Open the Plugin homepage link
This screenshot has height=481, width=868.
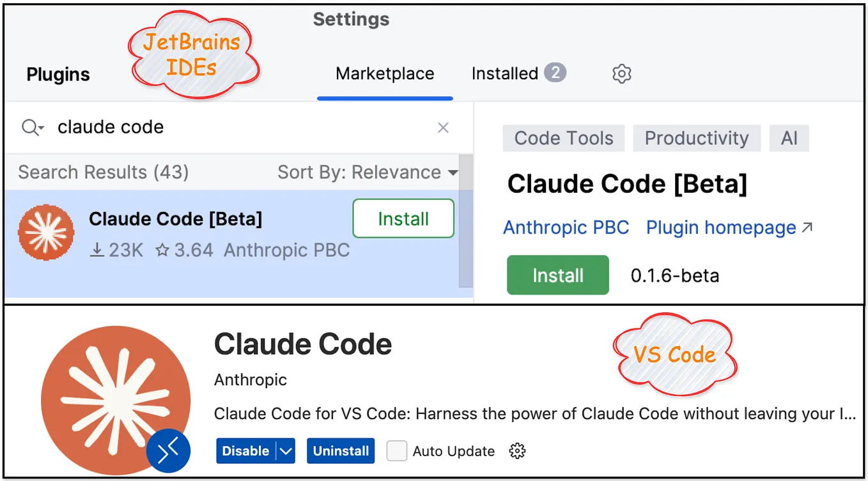719,227
